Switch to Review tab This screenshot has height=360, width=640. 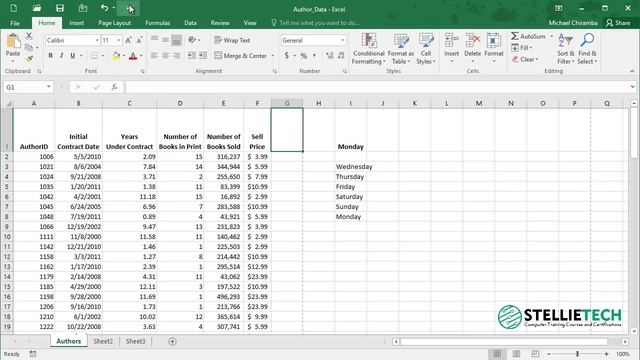point(220,23)
